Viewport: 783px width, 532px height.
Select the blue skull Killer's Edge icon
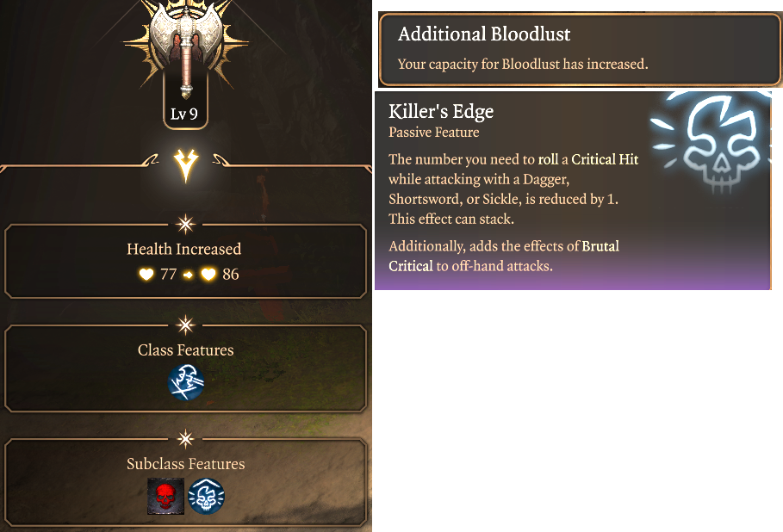[x=207, y=497]
